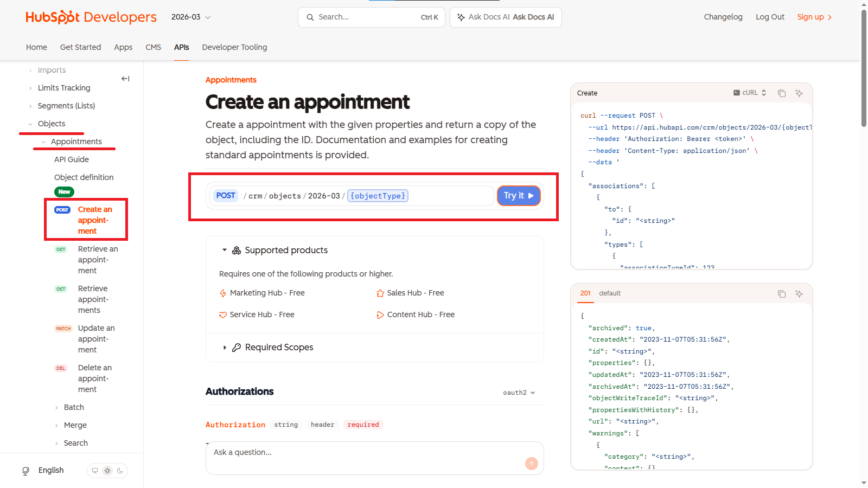Switch to system theme icon
The image size is (868, 488).
click(x=95, y=471)
